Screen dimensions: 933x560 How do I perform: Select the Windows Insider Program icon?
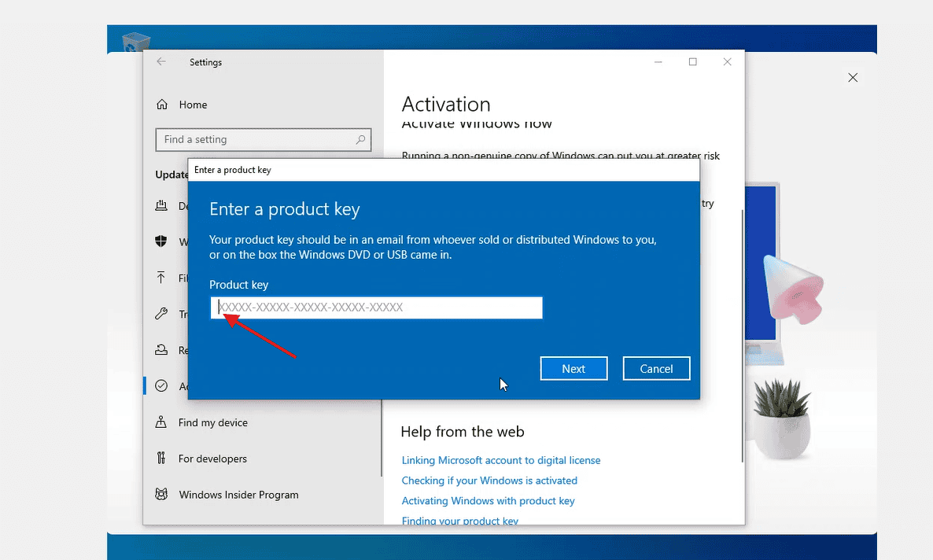tap(161, 495)
